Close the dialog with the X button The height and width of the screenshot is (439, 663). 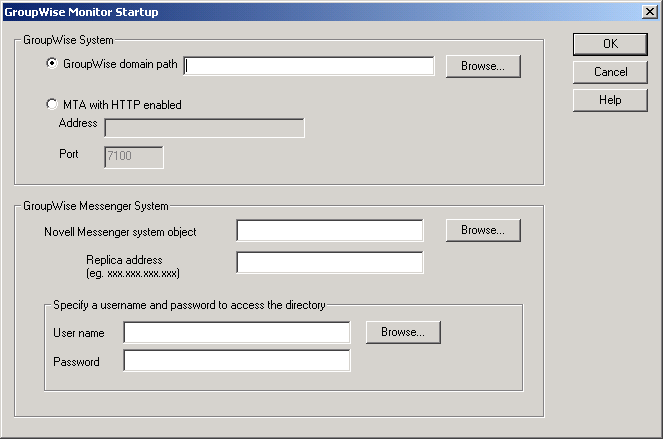[650, 11]
